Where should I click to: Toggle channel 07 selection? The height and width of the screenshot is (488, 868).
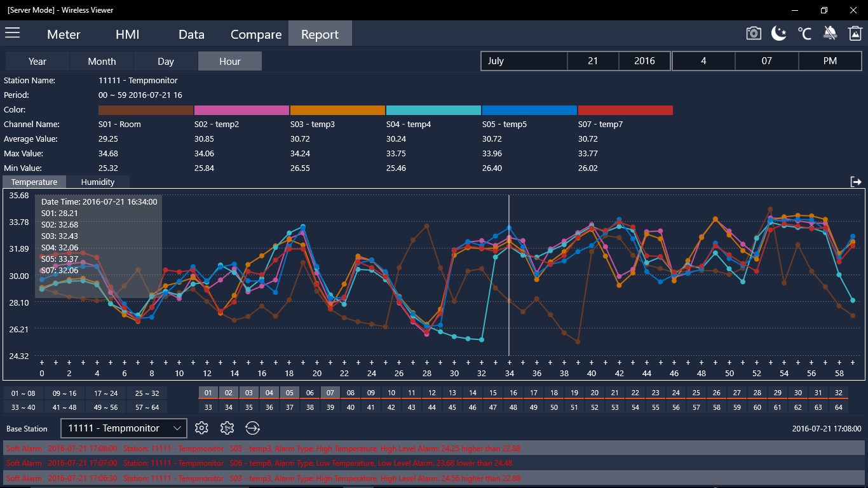[x=330, y=393]
